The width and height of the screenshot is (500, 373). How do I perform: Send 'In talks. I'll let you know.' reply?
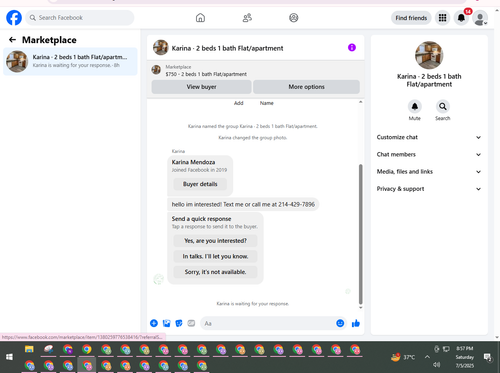click(x=215, y=256)
